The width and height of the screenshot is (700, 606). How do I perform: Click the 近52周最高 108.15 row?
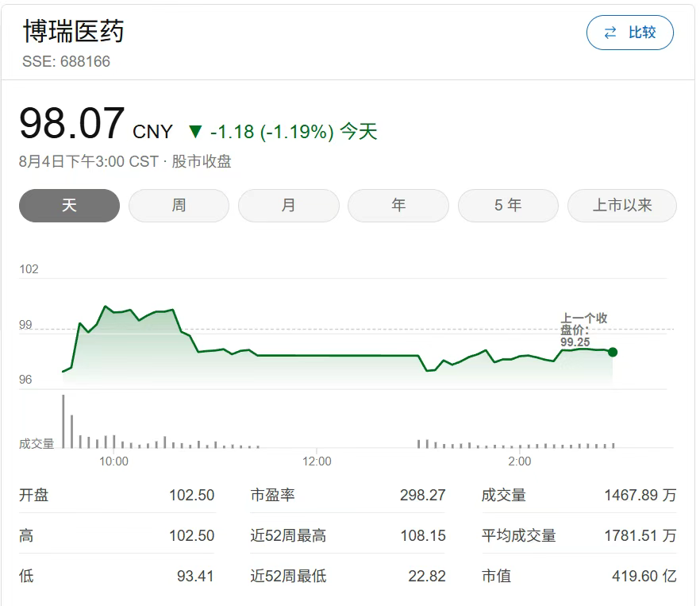(x=348, y=535)
